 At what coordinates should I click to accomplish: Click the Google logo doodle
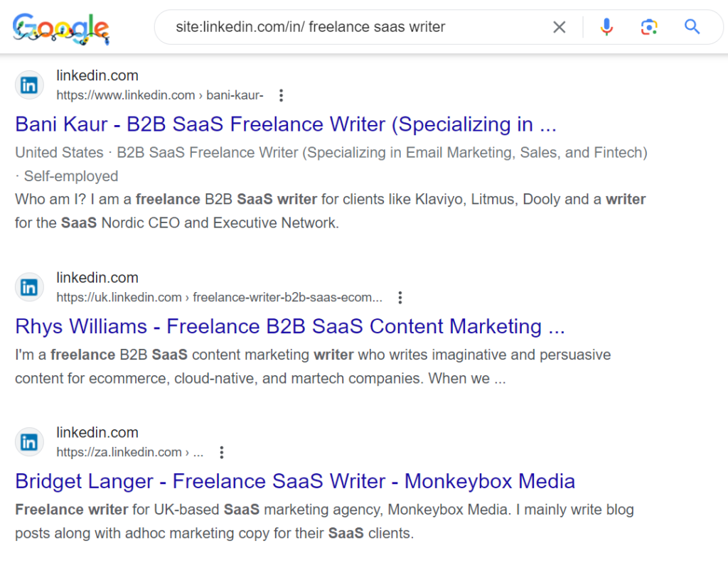(x=61, y=28)
